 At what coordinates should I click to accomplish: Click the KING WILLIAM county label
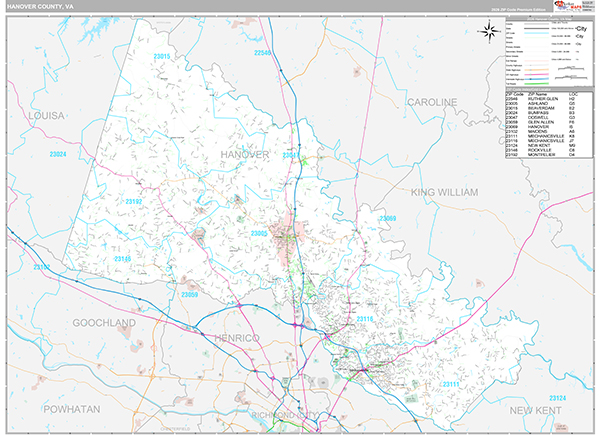pyautogui.click(x=450, y=189)
